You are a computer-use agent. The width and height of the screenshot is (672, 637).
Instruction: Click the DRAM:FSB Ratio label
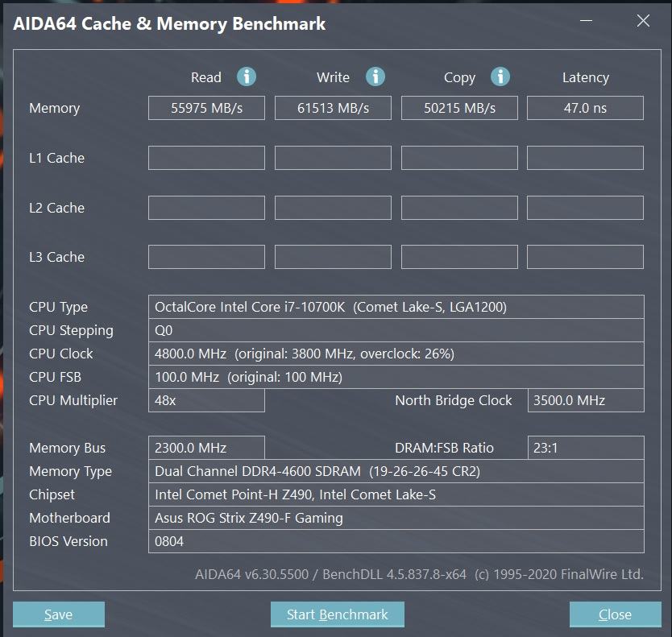(444, 448)
